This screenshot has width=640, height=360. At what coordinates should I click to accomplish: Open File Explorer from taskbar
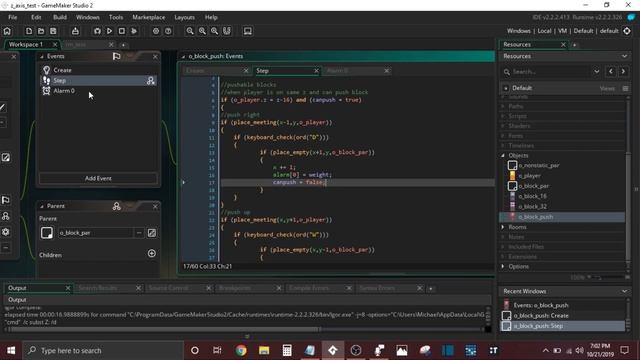coord(264,350)
